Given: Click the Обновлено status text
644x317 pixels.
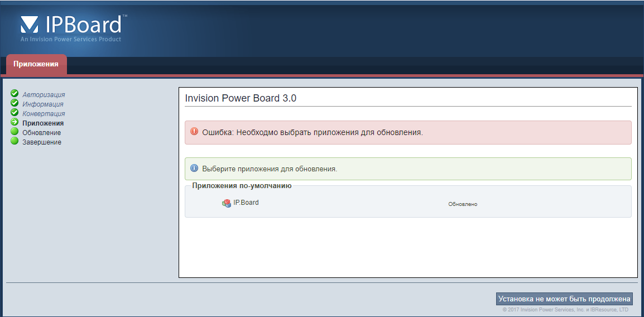Looking at the screenshot, I should point(463,204).
